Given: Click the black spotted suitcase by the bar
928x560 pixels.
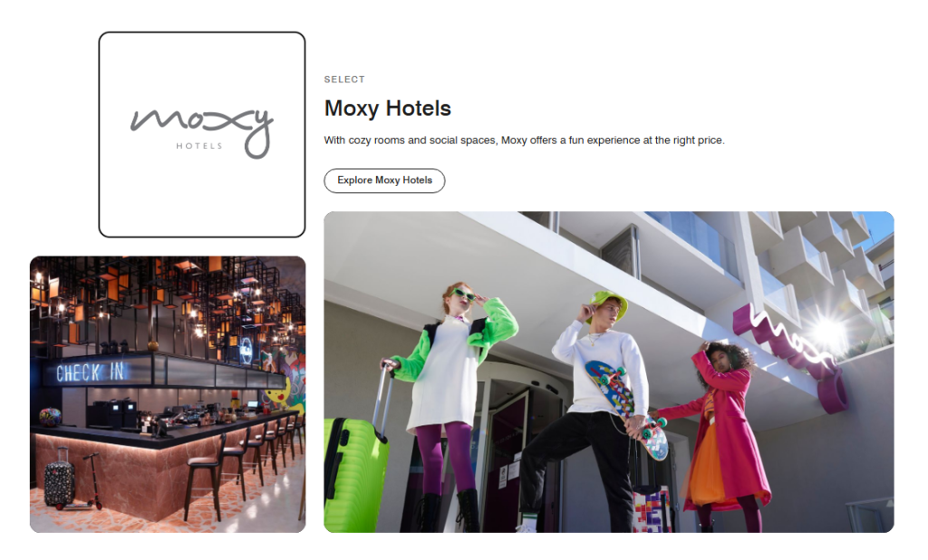Looking at the screenshot, I should (59, 478).
